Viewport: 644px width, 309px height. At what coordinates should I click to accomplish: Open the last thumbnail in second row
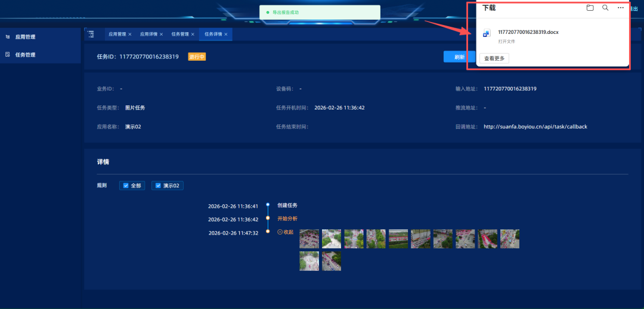pyautogui.click(x=331, y=261)
